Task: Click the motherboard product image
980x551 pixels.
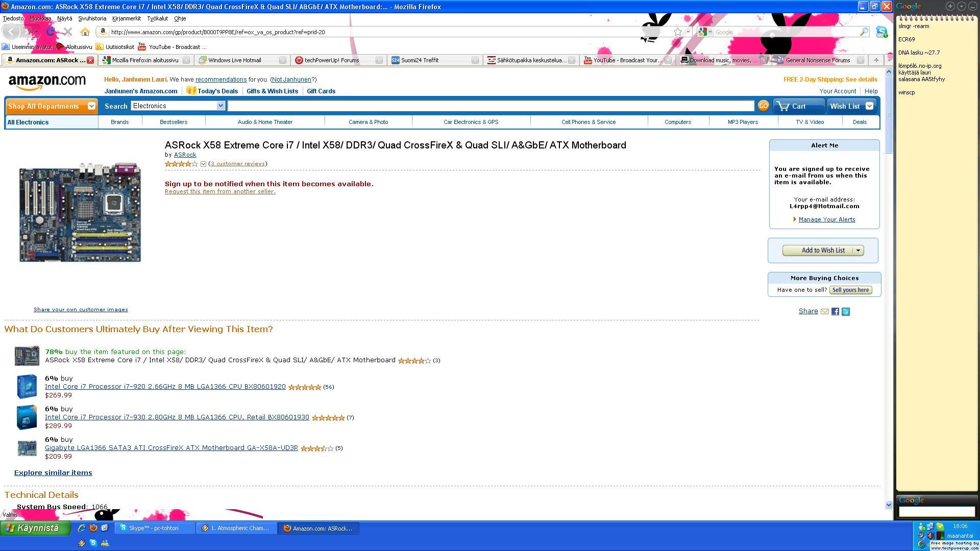Action: (80, 212)
